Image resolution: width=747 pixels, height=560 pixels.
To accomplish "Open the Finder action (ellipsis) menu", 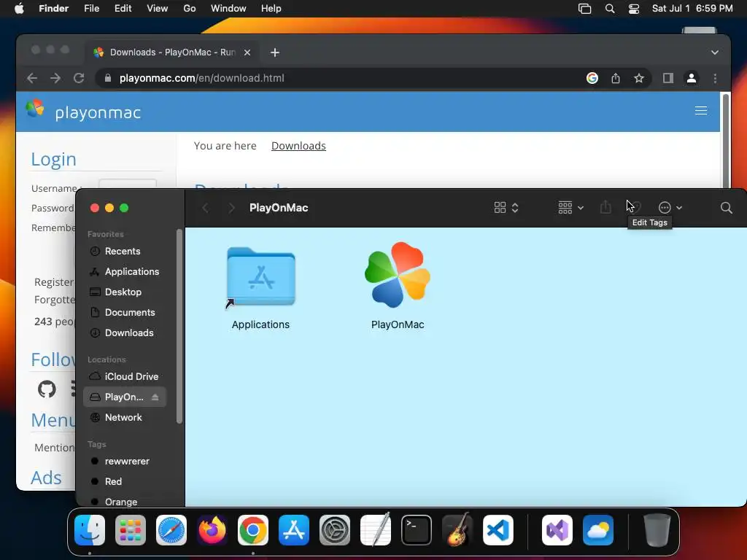I will (670, 208).
